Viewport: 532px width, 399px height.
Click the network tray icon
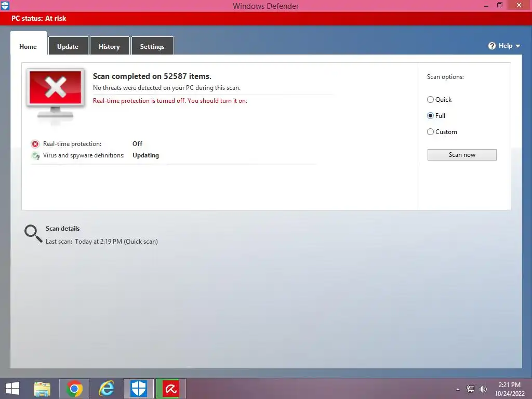tap(471, 389)
